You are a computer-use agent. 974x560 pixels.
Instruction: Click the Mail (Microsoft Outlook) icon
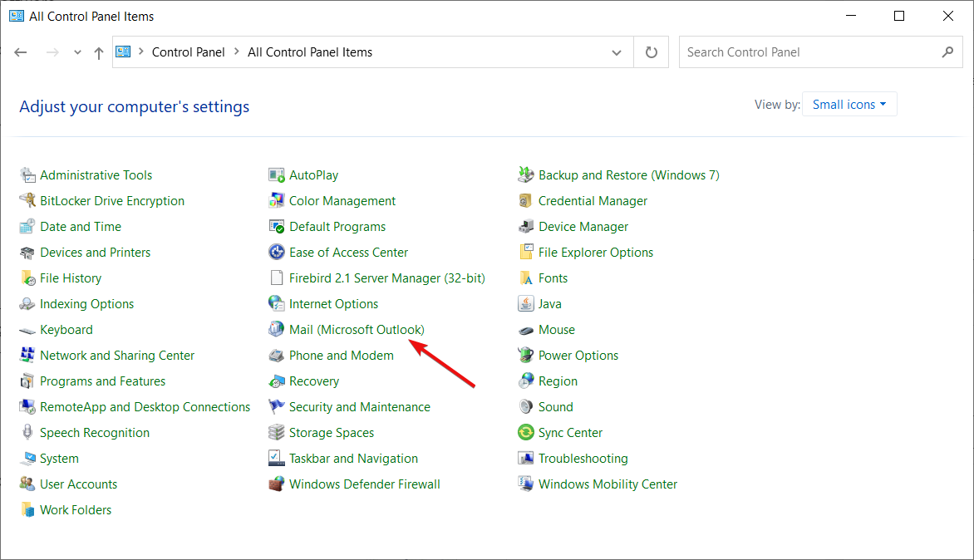277,330
